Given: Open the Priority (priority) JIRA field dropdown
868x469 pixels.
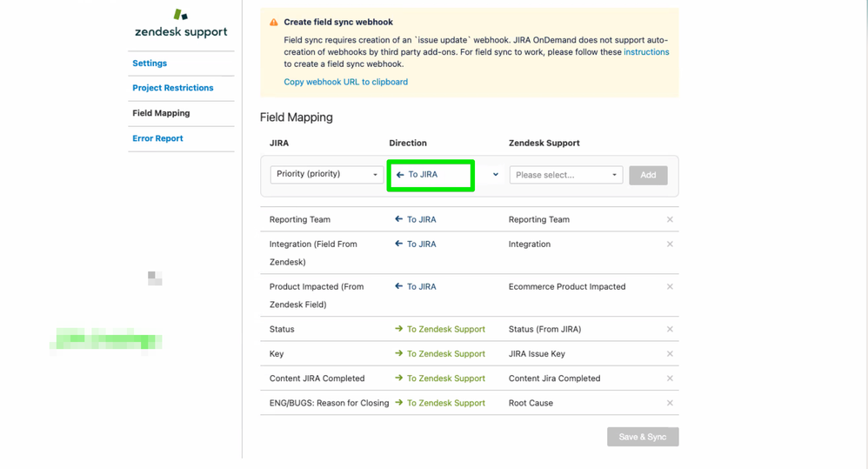Looking at the screenshot, I should coord(327,174).
